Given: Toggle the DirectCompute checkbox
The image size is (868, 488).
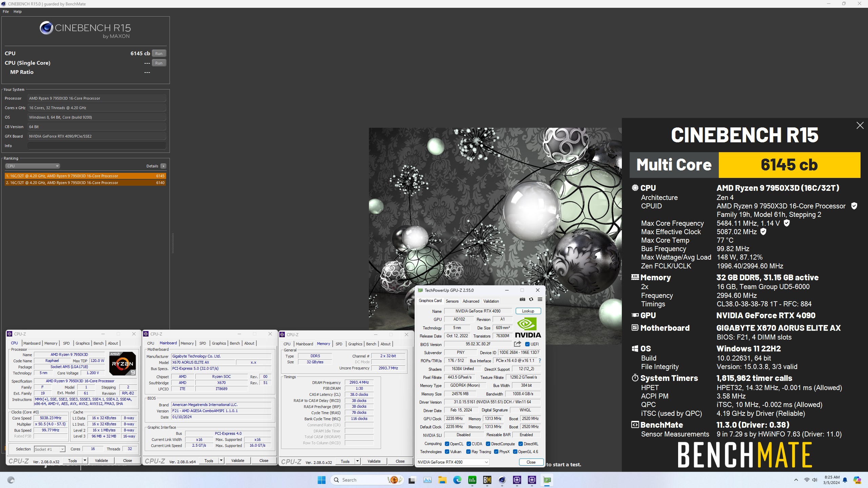Looking at the screenshot, I should coord(488,444).
